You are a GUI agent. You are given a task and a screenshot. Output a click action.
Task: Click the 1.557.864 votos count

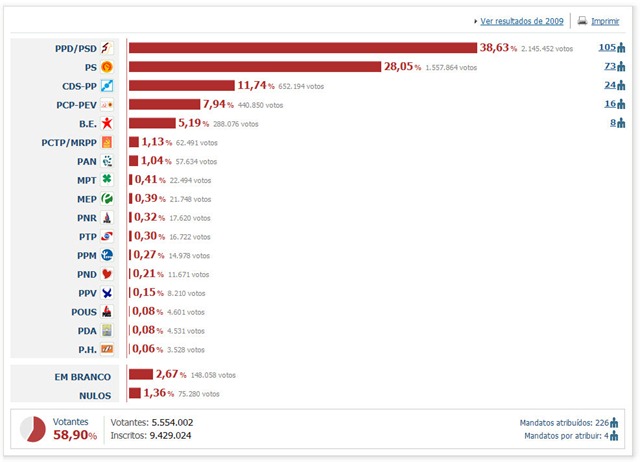pyautogui.click(x=451, y=67)
